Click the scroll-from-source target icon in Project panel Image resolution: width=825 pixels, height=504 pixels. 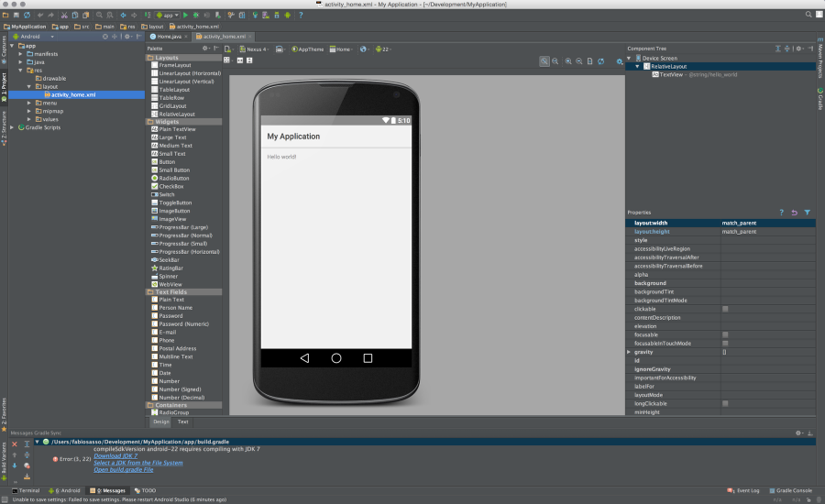pos(105,37)
